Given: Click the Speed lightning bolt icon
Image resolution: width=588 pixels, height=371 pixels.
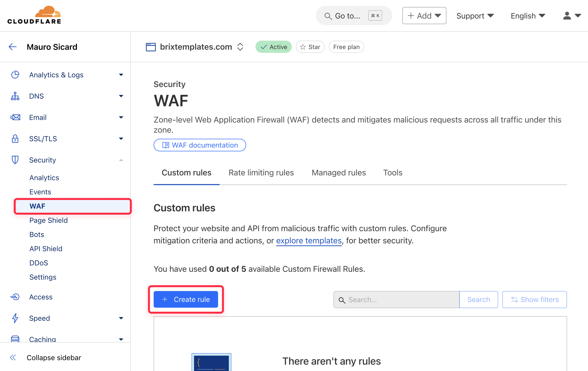Looking at the screenshot, I should [x=15, y=318].
